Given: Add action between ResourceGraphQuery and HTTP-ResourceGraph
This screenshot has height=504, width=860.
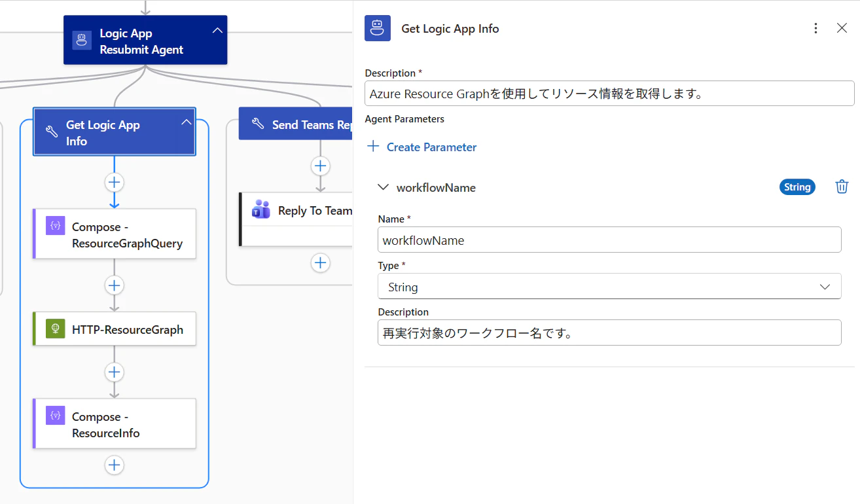Looking at the screenshot, I should point(115,285).
